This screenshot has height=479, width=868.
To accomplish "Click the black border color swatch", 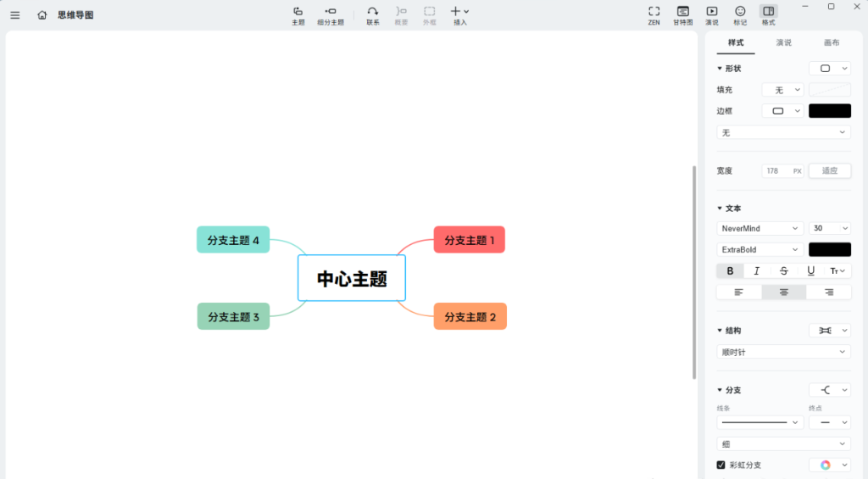I will (829, 111).
